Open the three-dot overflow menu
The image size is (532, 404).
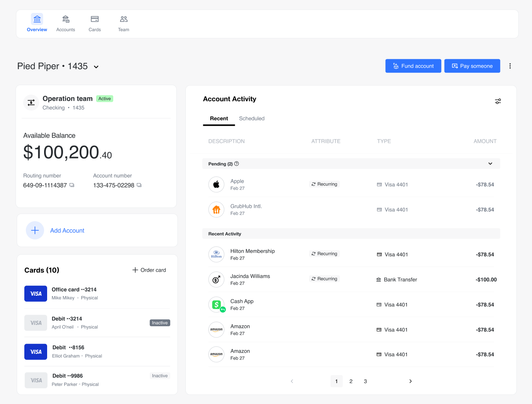pyautogui.click(x=510, y=66)
